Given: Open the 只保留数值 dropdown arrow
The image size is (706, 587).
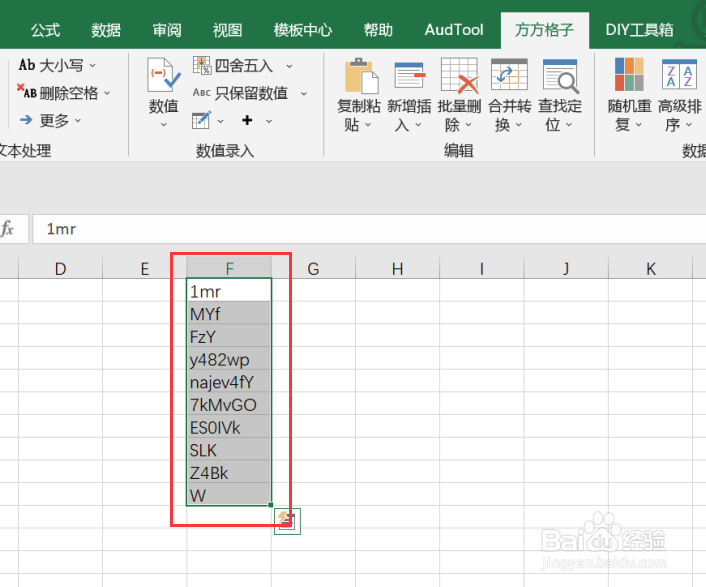Looking at the screenshot, I should [304, 94].
